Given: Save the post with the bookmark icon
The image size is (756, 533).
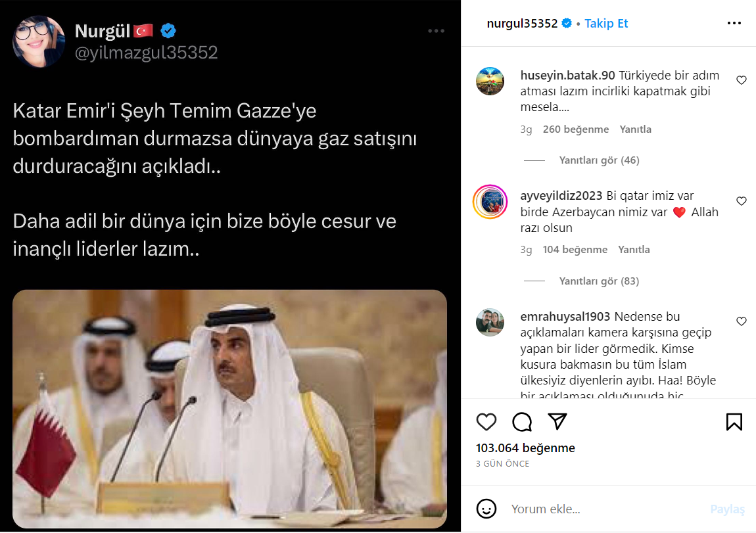Looking at the screenshot, I should (734, 422).
